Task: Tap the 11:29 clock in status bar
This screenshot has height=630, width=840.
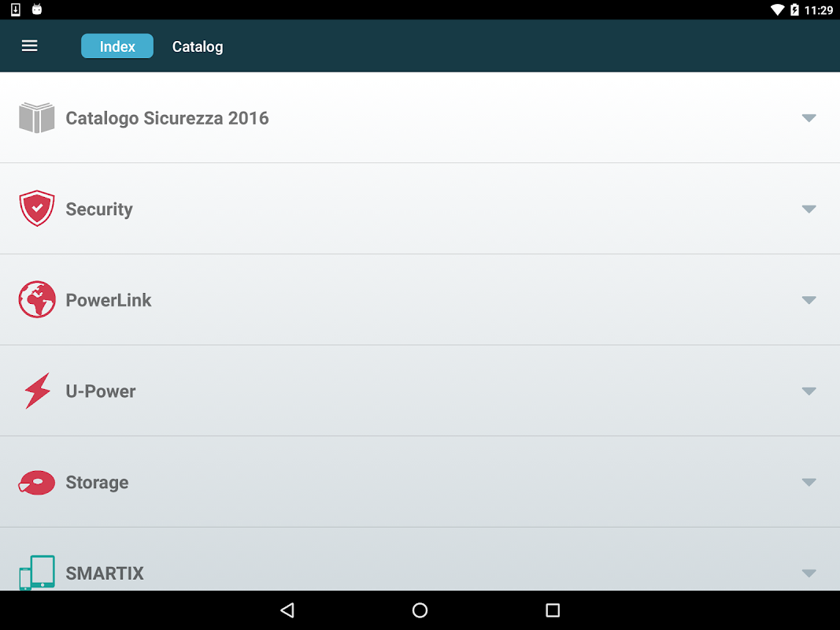Action: point(819,10)
